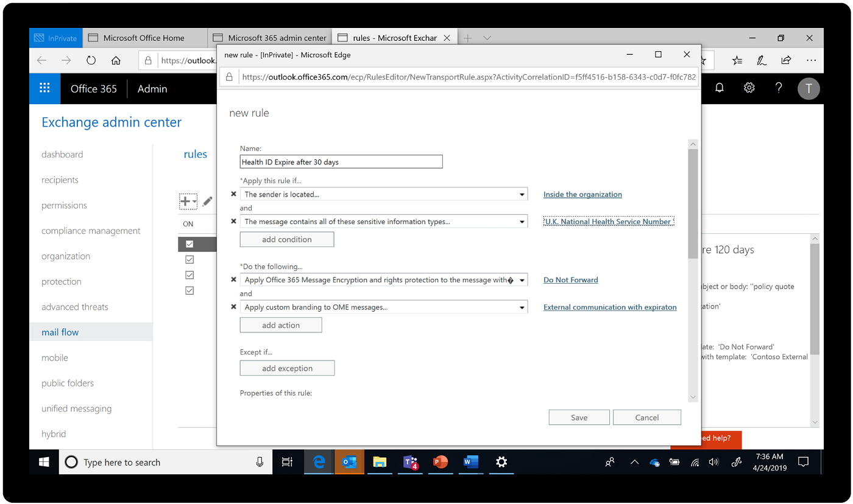Open the Office 365 app launcher
Image resolution: width=853 pixels, height=504 pixels.
coord(44,88)
